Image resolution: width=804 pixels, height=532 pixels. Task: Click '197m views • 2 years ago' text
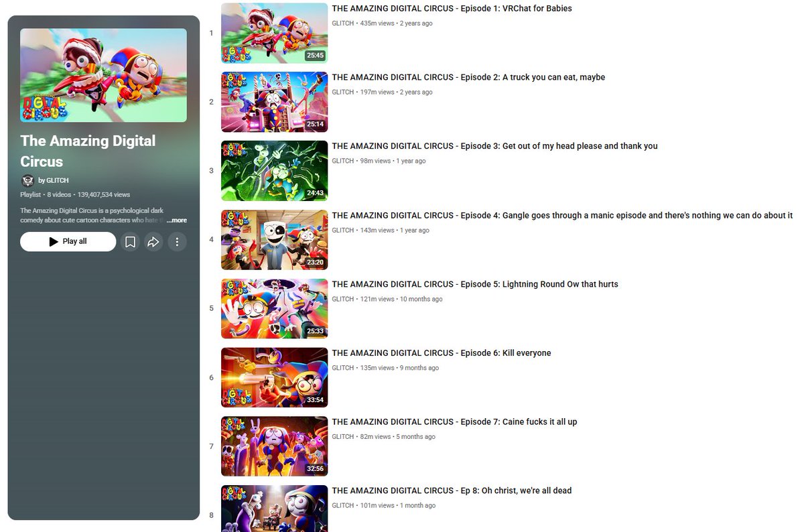click(396, 92)
